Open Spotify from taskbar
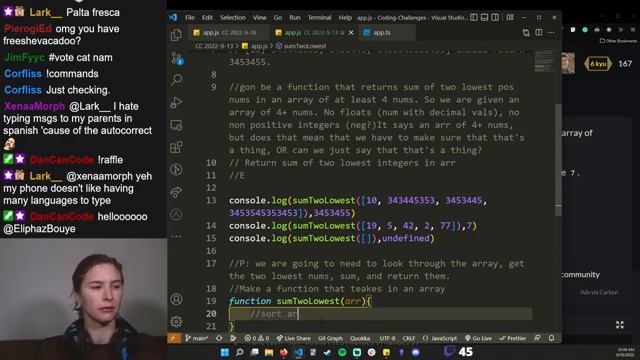 (342, 352)
